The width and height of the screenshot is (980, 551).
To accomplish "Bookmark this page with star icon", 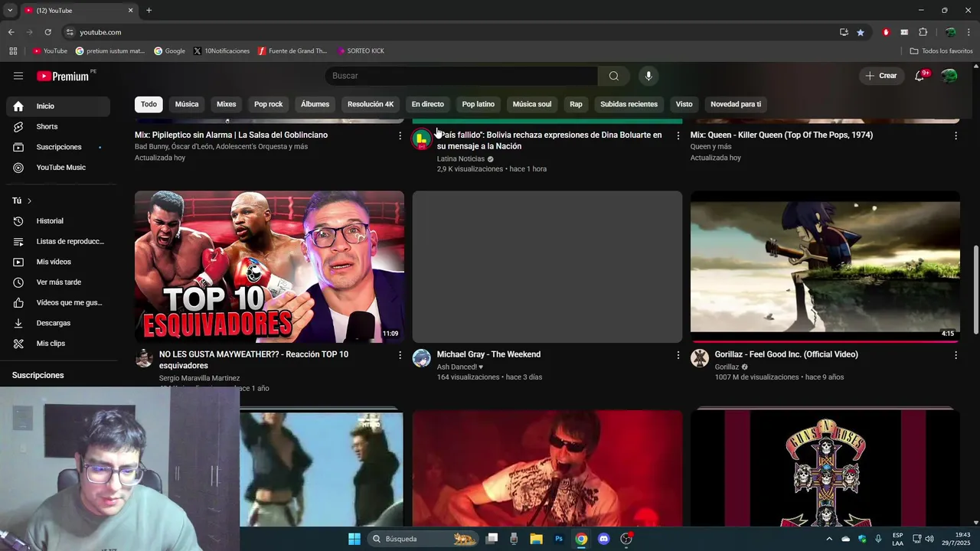I will point(861,32).
